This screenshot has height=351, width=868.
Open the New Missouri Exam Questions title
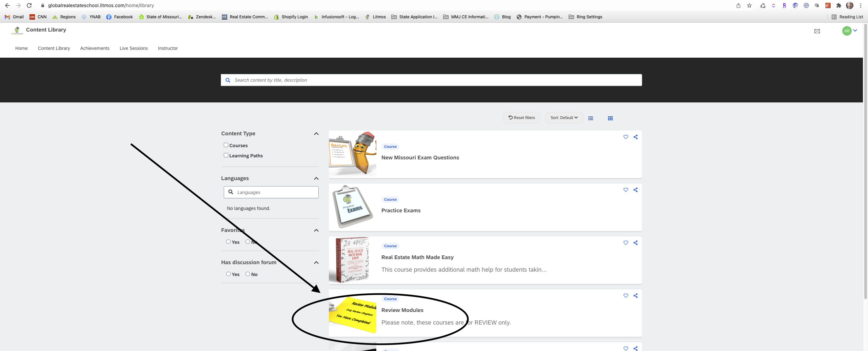(420, 157)
